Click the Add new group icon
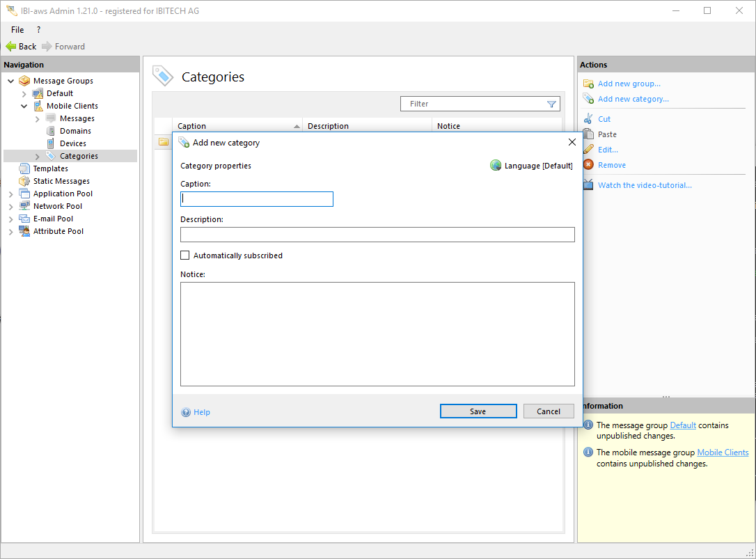 (x=588, y=84)
